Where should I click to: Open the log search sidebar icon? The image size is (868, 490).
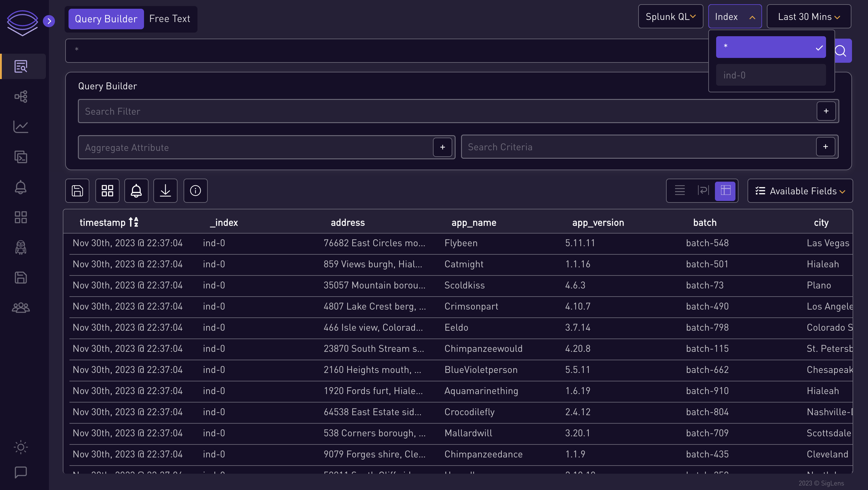(x=21, y=66)
